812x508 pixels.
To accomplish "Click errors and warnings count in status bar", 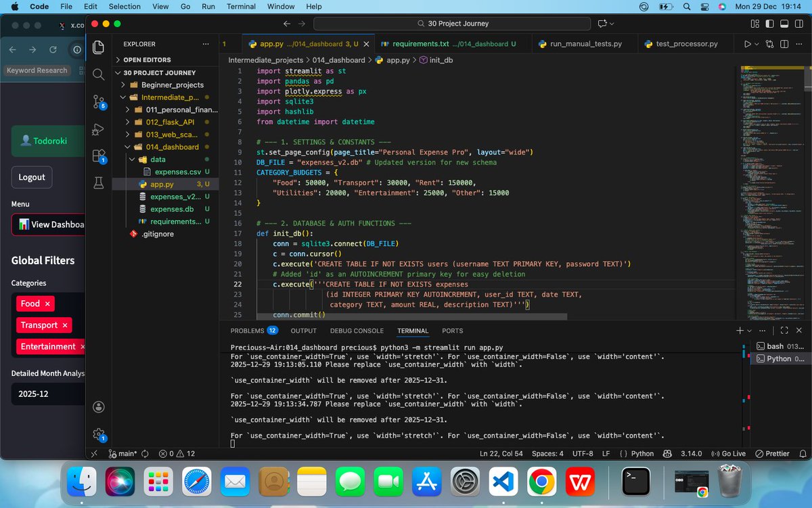I will coord(177,454).
